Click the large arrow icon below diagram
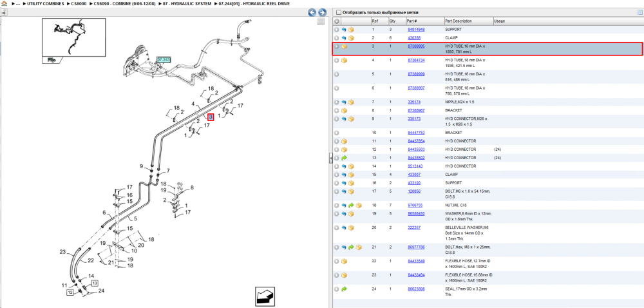The image size is (644, 308). pyautogui.click(x=265, y=296)
